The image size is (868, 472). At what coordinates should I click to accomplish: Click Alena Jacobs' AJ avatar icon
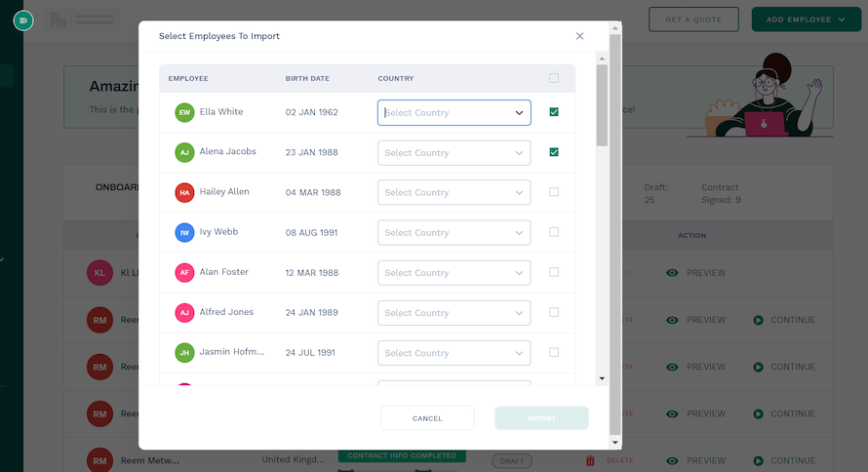(184, 152)
